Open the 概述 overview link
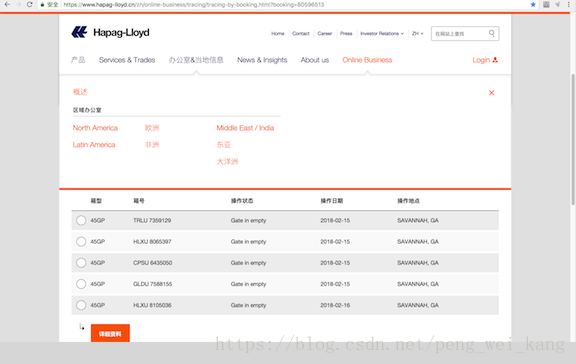Viewport: 576px width, 364px height. pos(80,92)
